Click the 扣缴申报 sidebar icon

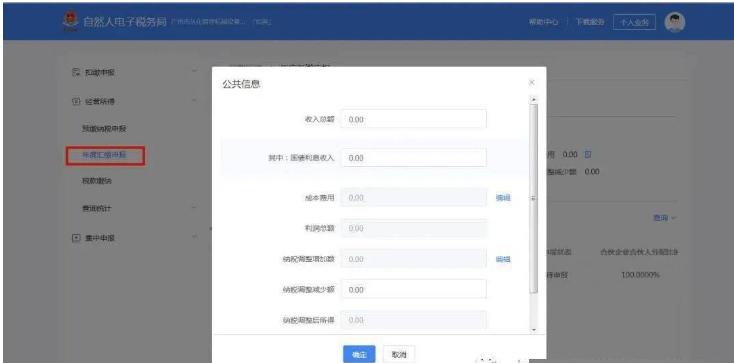coord(76,72)
